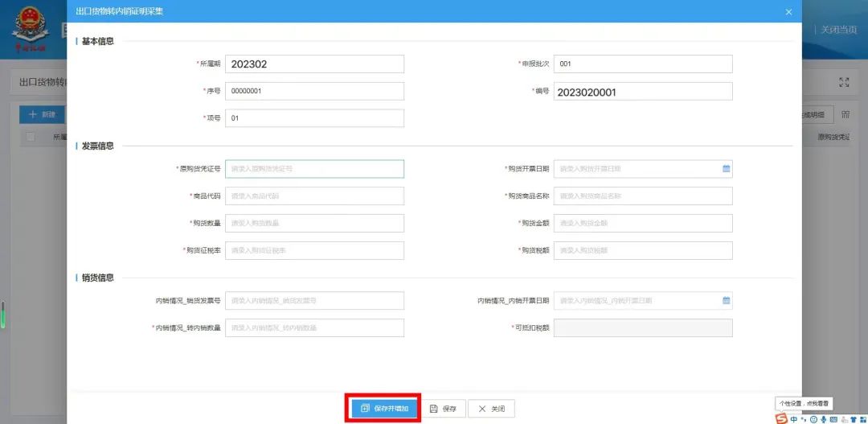Click the 关闭 button at dialog bottom

491,409
